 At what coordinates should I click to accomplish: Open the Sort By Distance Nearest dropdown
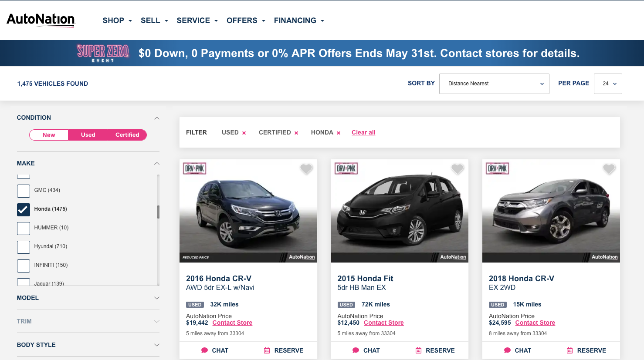tap(494, 84)
